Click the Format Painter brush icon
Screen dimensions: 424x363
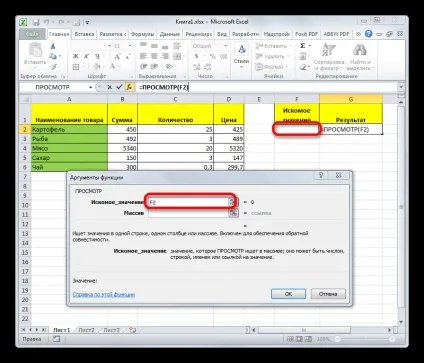coord(53,67)
